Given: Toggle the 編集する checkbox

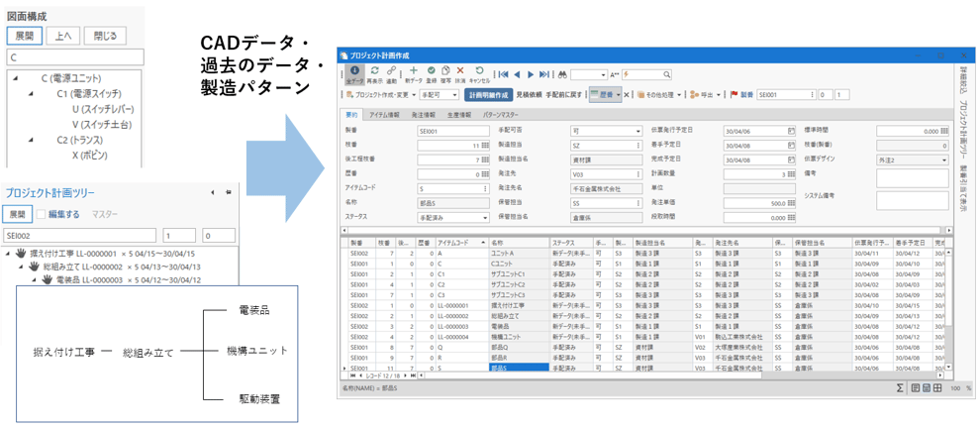Looking at the screenshot, I should click(41, 214).
